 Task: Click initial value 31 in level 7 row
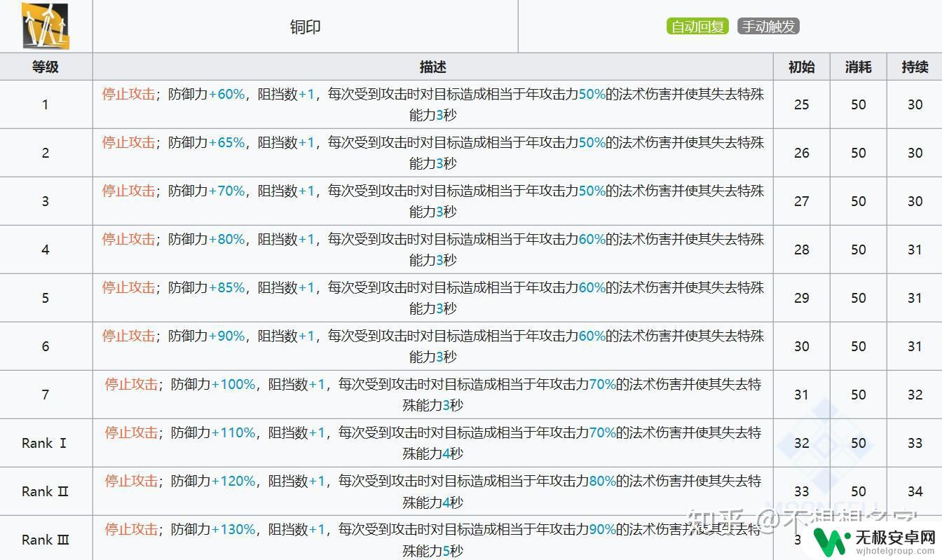801,395
